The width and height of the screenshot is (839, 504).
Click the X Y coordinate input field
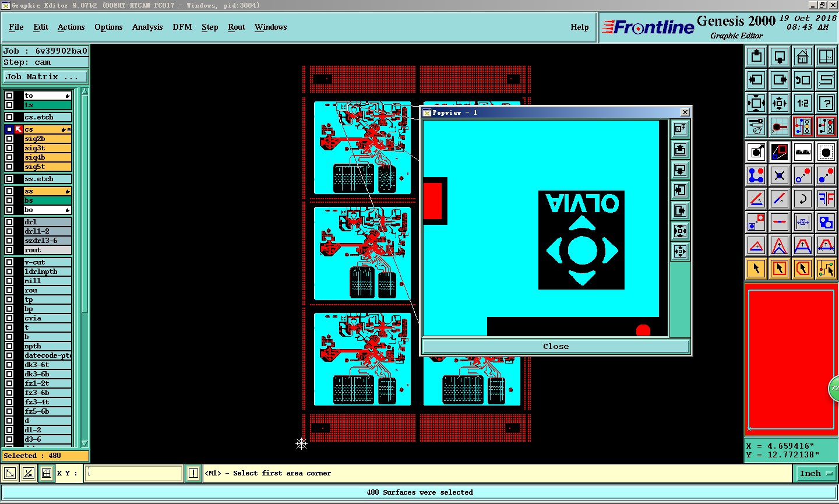(134, 473)
